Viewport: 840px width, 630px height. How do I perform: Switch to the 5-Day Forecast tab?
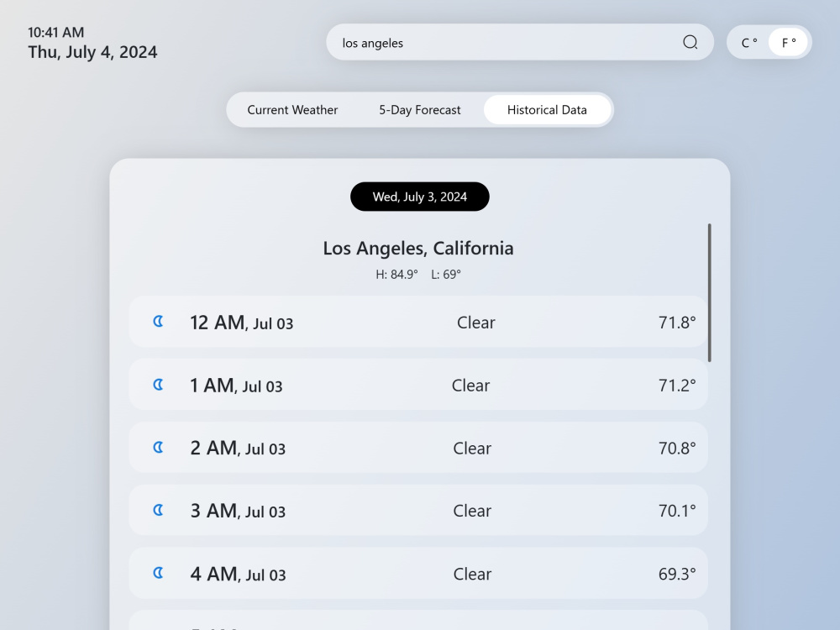pyautogui.click(x=420, y=110)
